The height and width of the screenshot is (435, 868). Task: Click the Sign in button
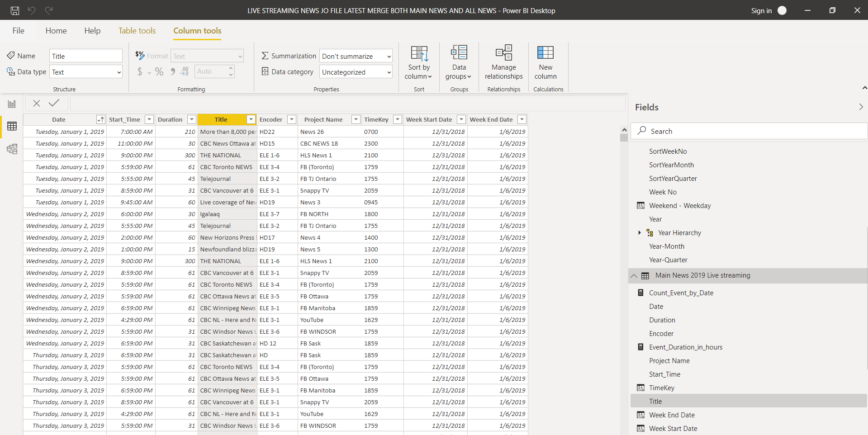click(761, 10)
